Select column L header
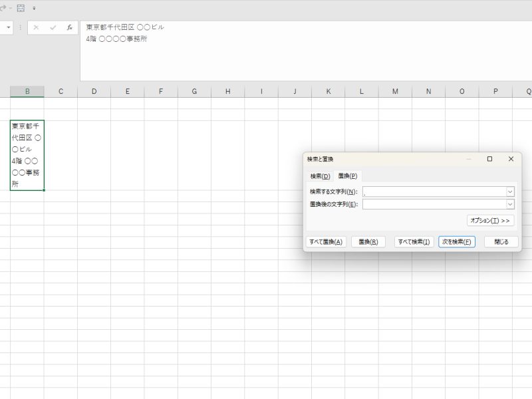Viewport: 532px width, 399px height. click(362, 91)
